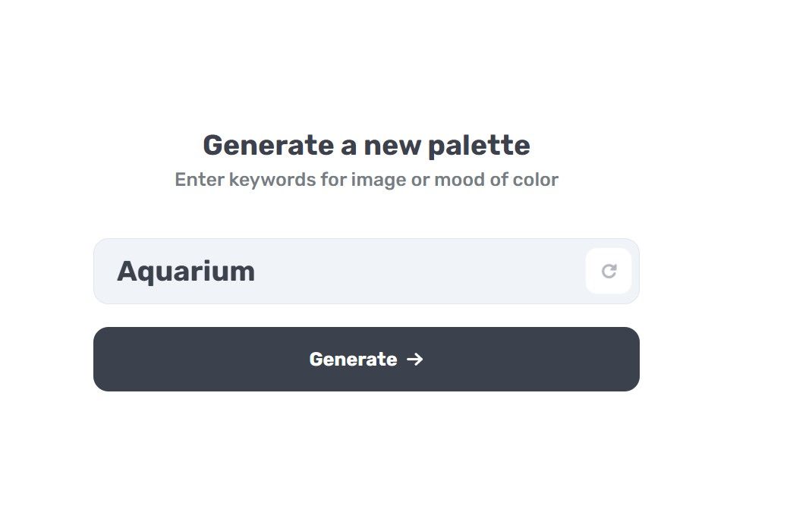Shuffle a random keyword using the circular arrow icon
The width and height of the screenshot is (812, 506).
(609, 271)
